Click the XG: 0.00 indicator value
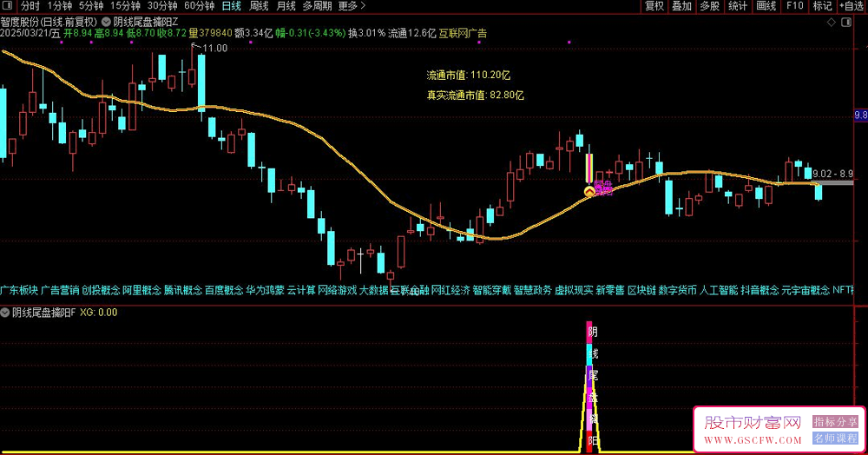Viewport: 868px width, 455px height. [x=99, y=313]
